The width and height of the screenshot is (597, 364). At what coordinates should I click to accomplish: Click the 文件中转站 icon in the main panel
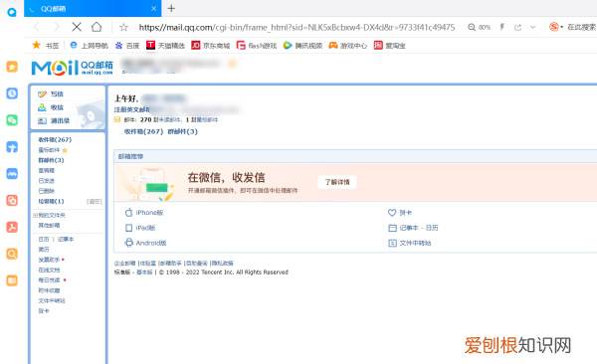click(392, 243)
